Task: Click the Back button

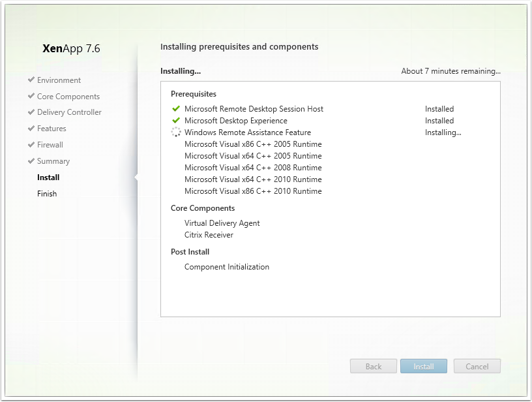Action: [x=373, y=366]
